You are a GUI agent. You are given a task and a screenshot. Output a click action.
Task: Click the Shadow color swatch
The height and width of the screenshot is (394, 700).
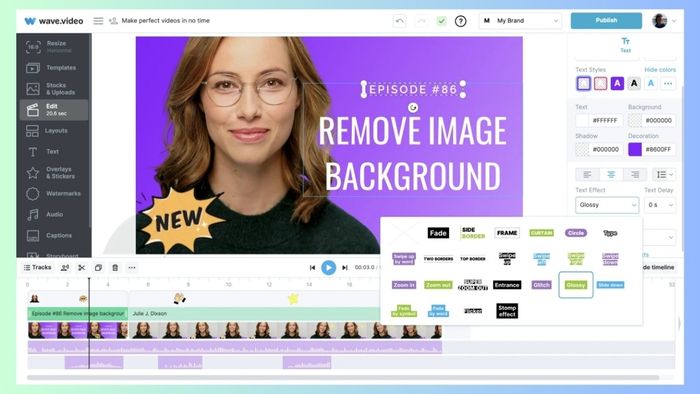click(582, 149)
